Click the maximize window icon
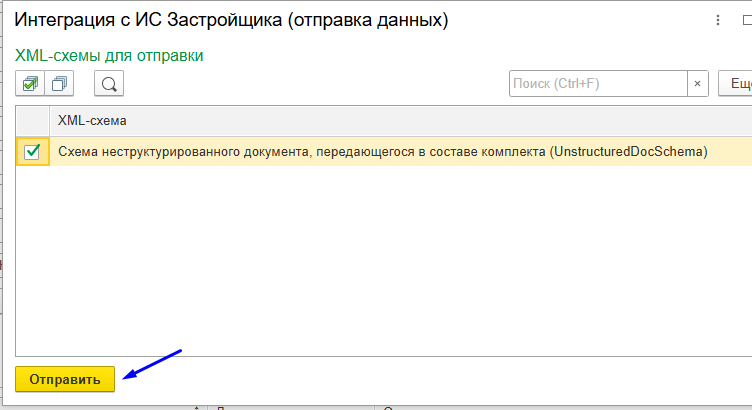Screen dimensions: 752x410 point(746,20)
